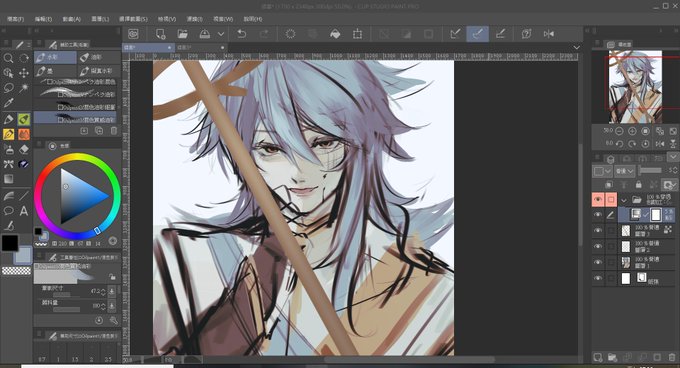Click the light blue sub color swatch
The width and height of the screenshot is (680, 368).
tap(24, 256)
